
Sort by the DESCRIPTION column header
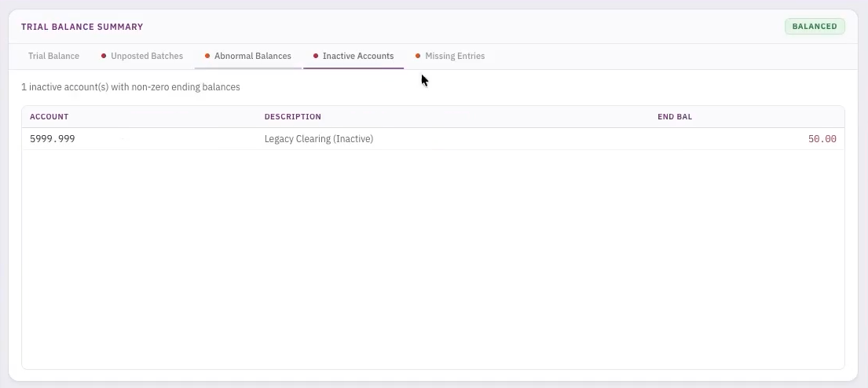[292, 117]
